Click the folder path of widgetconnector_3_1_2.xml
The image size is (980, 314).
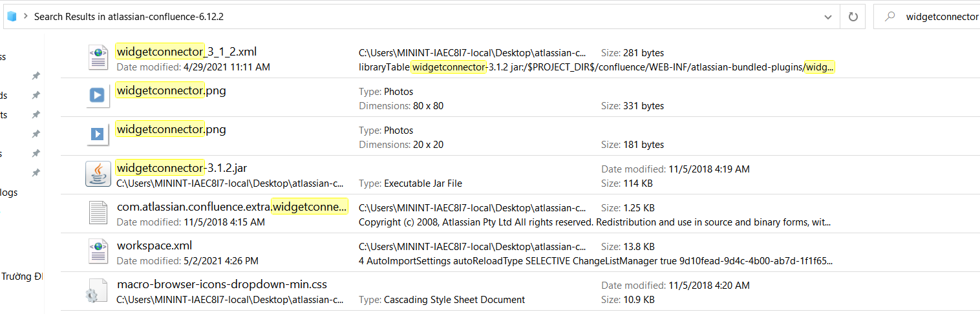click(x=472, y=53)
